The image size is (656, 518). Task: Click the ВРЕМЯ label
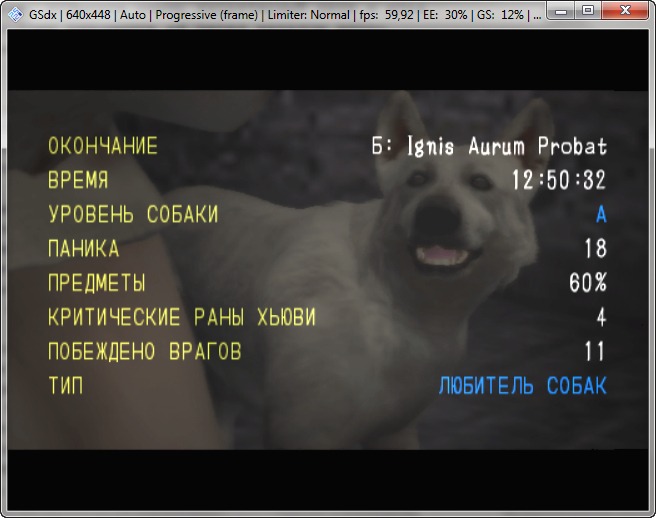pyautogui.click(x=78, y=180)
